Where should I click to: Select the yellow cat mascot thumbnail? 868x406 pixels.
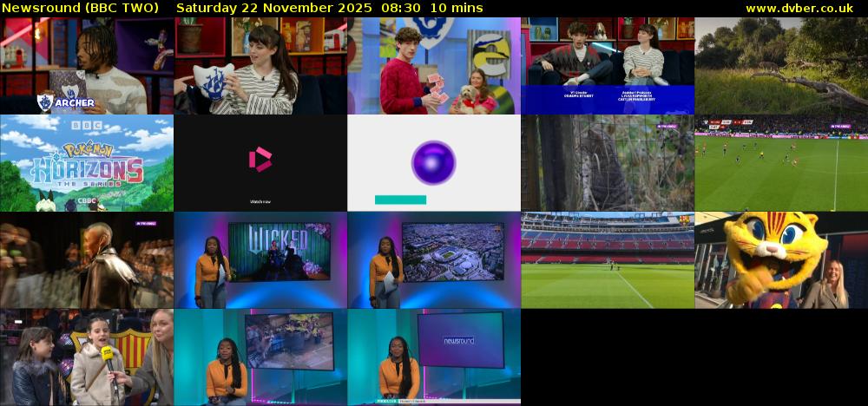(781, 260)
